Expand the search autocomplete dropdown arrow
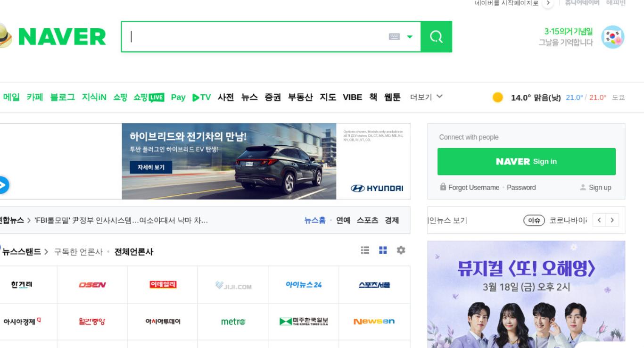644x348 pixels. coord(410,37)
